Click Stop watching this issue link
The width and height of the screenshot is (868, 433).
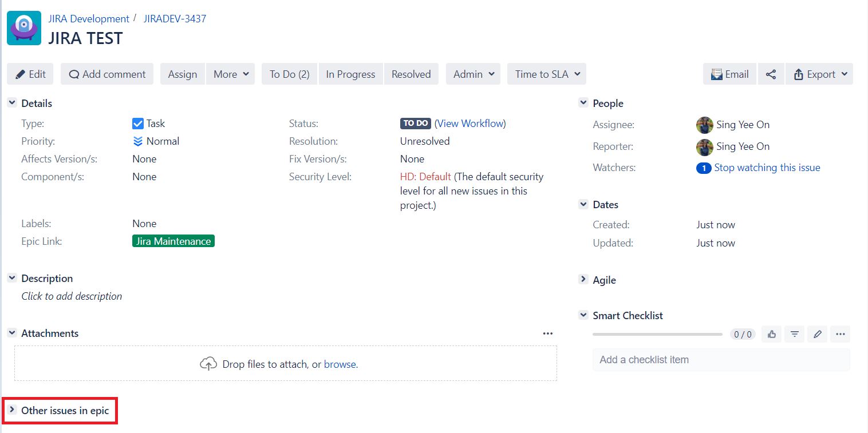pyautogui.click(x=767, y=168)
